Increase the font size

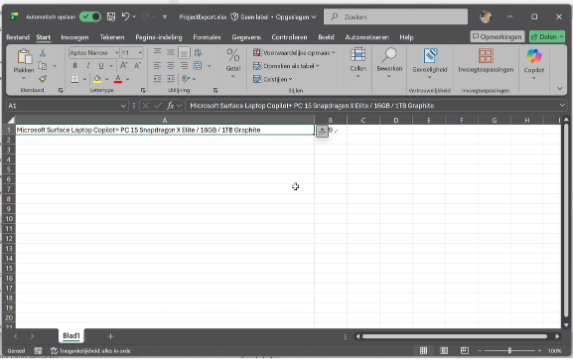pyautogui.click(x=124, y=66)
